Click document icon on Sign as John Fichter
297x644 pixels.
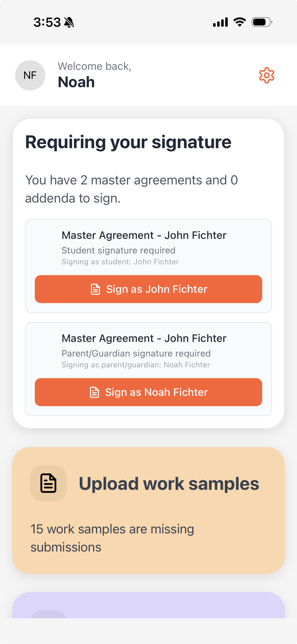click(x=95, y=289)
